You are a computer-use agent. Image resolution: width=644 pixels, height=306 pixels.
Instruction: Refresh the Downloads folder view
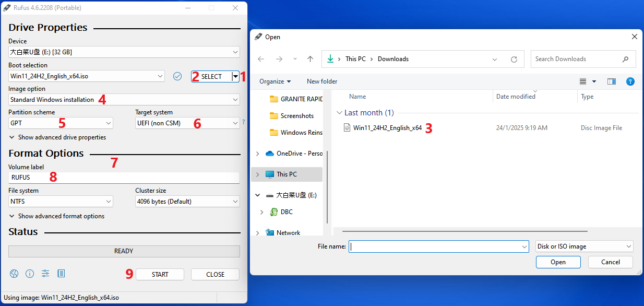pos(514,59)
